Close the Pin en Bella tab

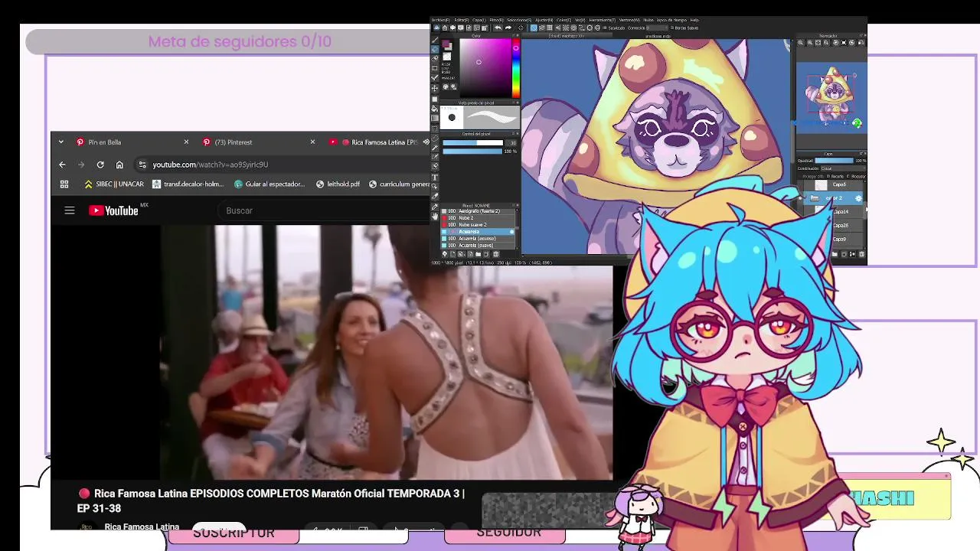[186, 142]
